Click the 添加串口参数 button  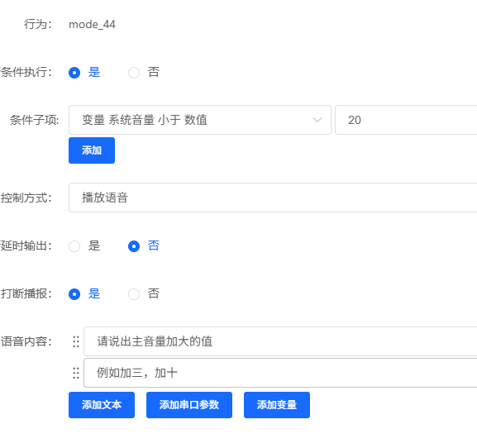click(189, 405)
